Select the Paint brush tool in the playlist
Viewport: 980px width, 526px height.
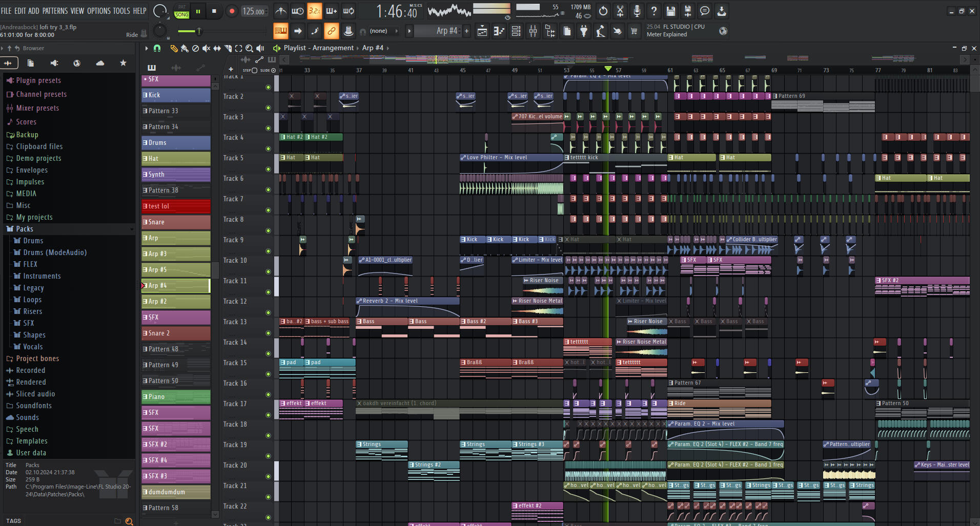(185, 48)
